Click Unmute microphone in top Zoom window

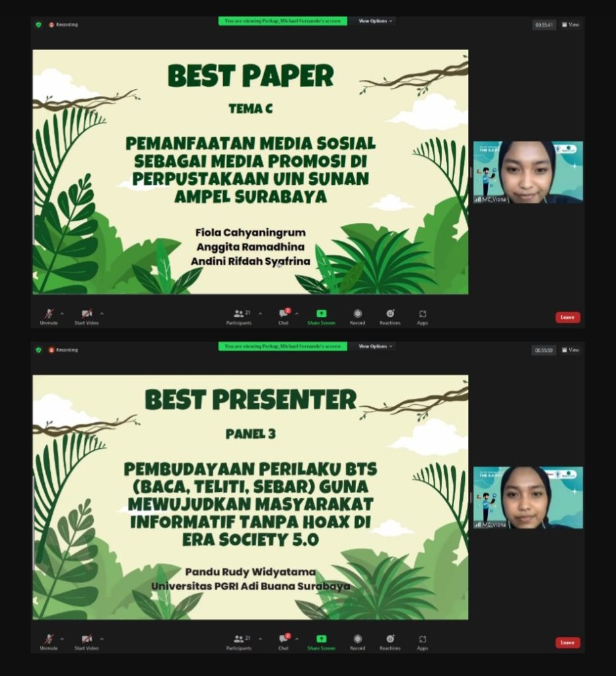49,316
